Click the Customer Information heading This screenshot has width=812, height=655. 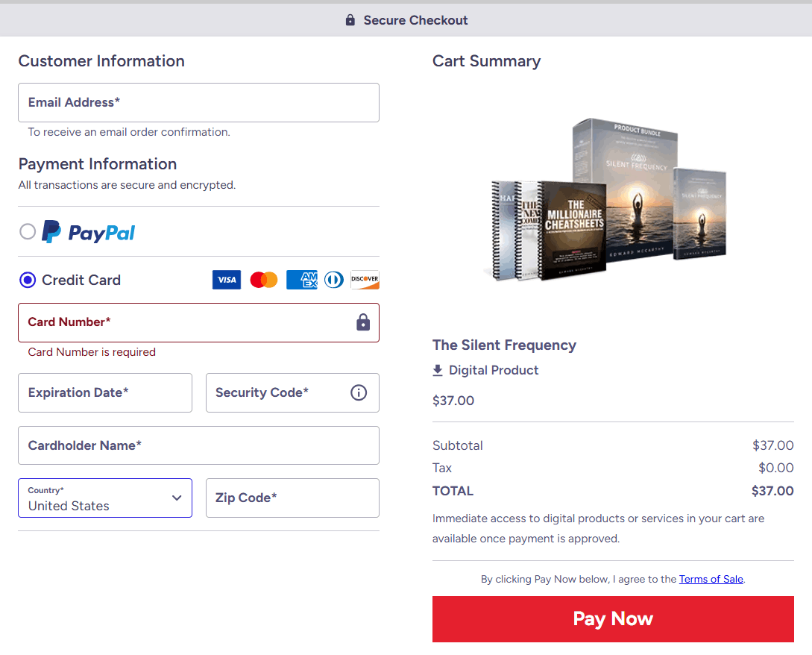click(101, 61)
